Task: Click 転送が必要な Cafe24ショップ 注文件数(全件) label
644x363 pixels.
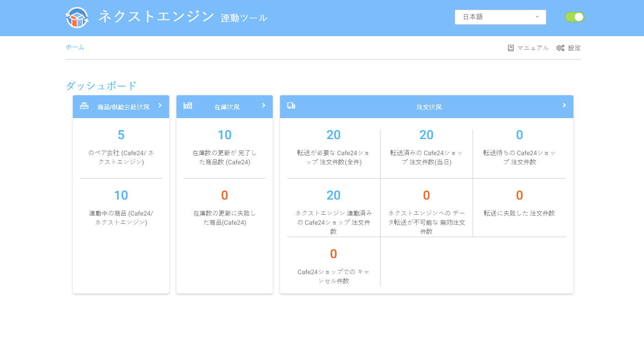Action: point(334,157)
